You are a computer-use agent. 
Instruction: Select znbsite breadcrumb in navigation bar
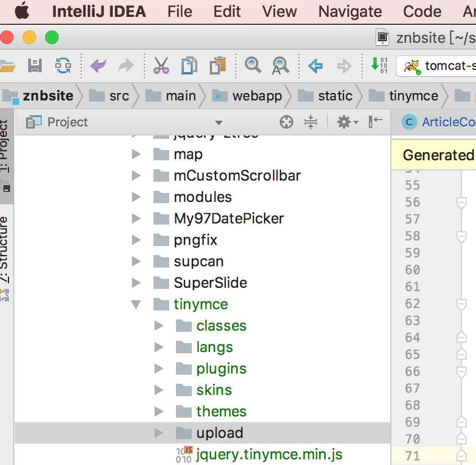(x=38, y=96)
